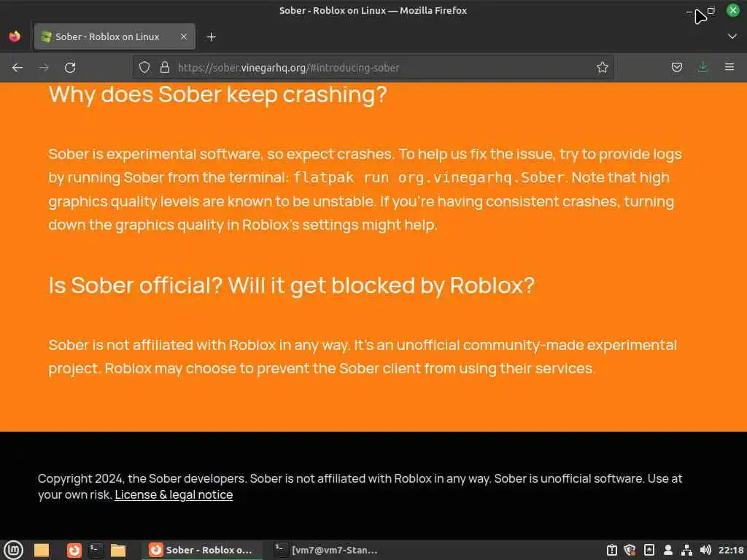Open the tracking protection shield icon
Viewport: 747px width, 560px height.
coord(144,68)
